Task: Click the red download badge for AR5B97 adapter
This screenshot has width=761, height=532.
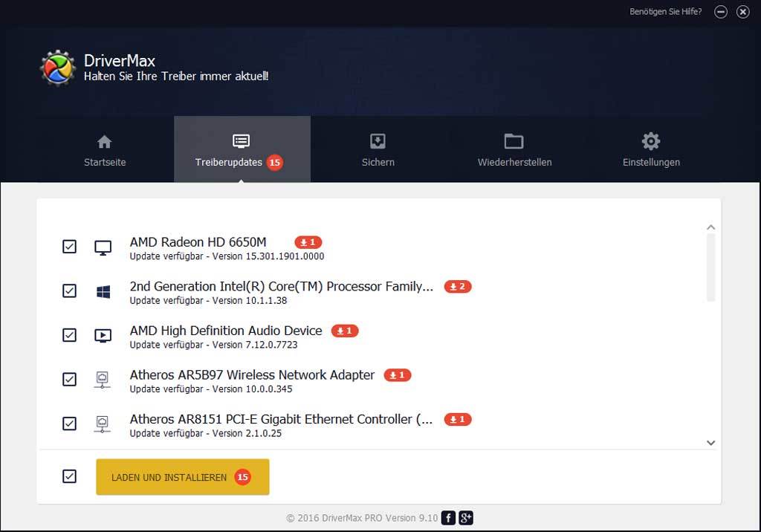Action: (x=398, y=374)
